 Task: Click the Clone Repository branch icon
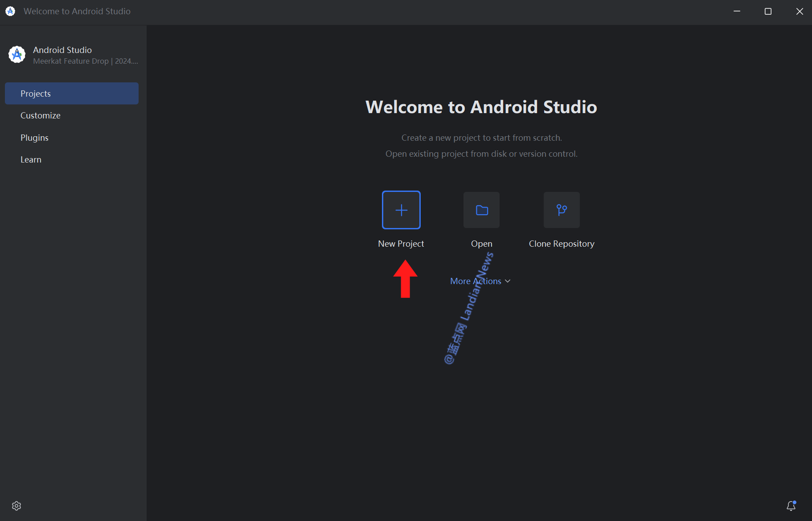click(x=562, y=210)
